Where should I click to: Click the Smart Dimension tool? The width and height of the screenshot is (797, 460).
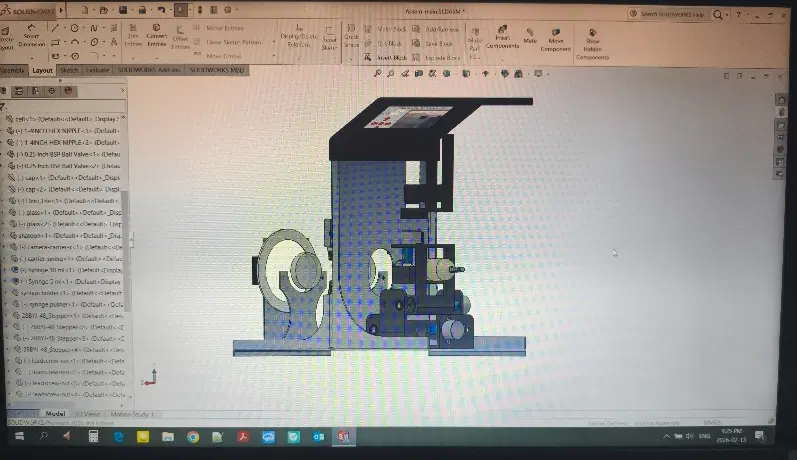(x=32, y=36)
